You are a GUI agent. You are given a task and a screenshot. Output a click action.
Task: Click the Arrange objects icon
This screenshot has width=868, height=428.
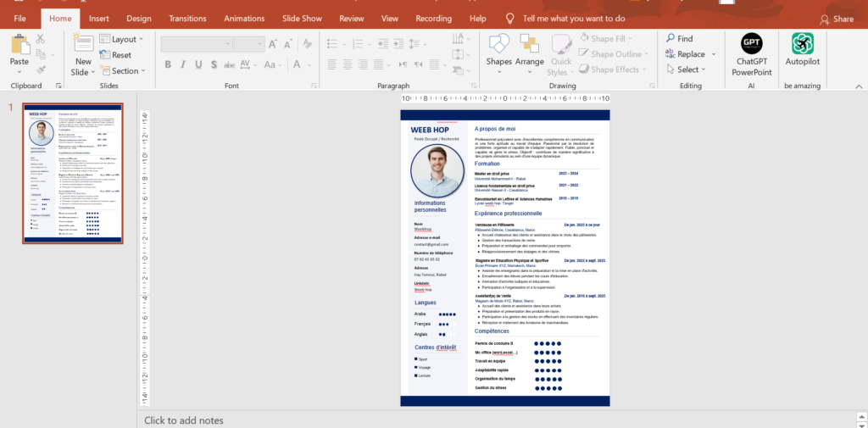(530, 44)
